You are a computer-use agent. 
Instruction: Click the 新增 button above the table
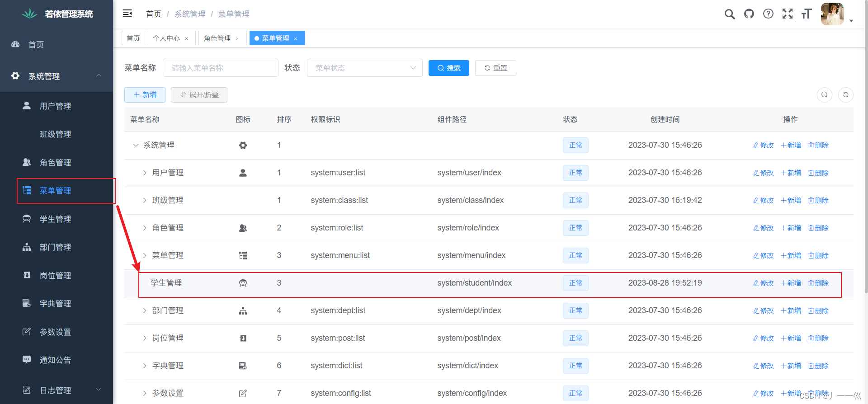point(145,95)
